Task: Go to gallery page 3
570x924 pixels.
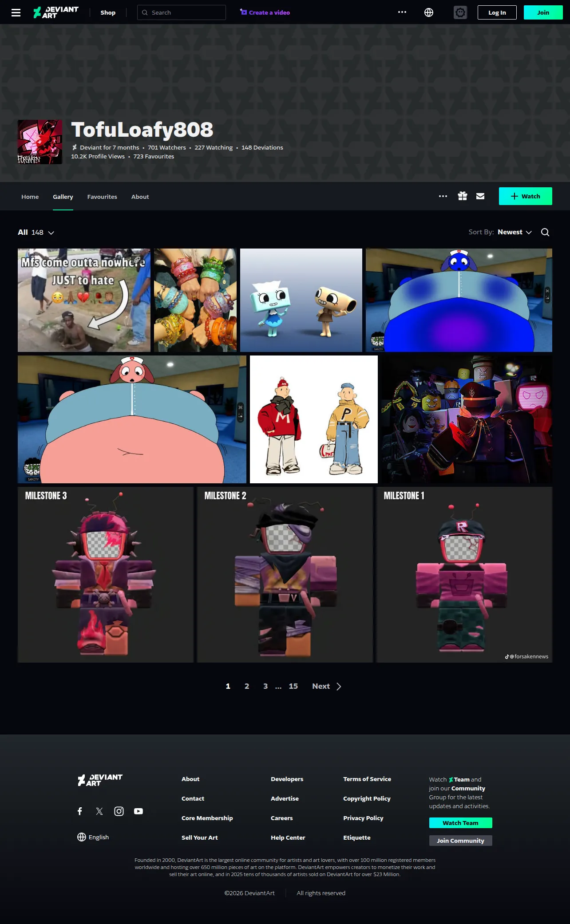Action: click(265, 686)
